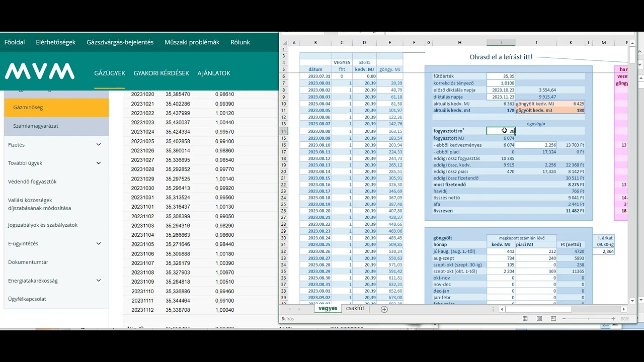Select the korrekciós tényező value 1,0108

pyautogui.click(x=501, y=83)
